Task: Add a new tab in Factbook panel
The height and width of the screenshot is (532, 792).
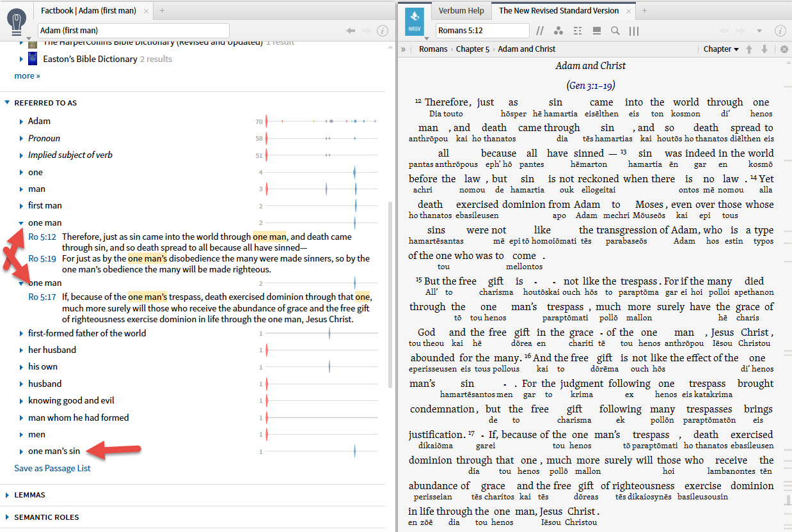Action: (162, 11)
